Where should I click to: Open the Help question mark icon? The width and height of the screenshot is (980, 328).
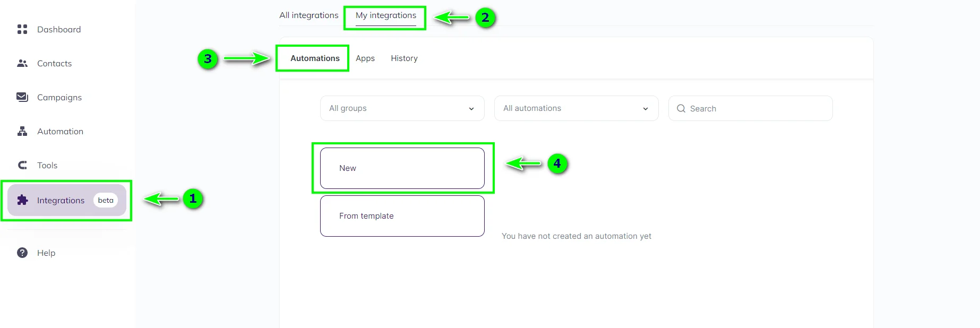point(22,253)
